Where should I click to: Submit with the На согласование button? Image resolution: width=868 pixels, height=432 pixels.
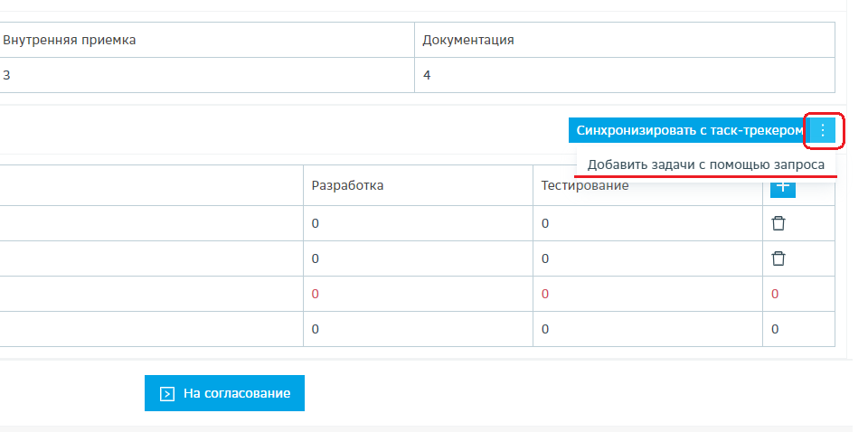point(224,393)
